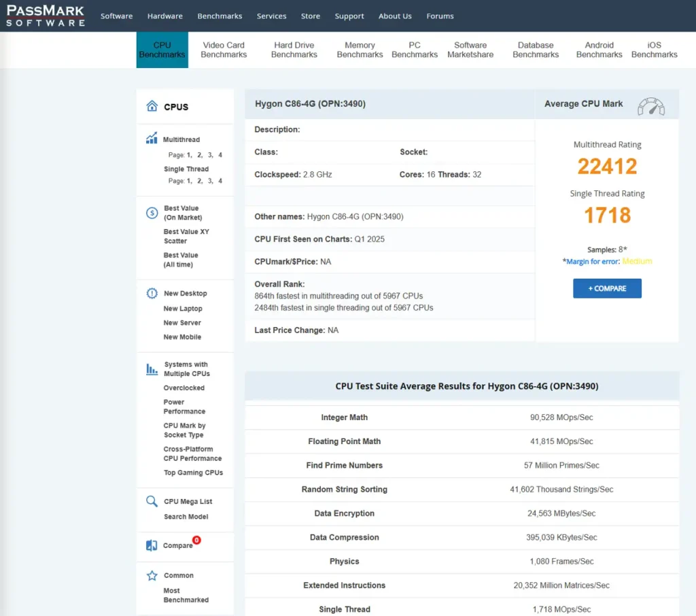Click the red Compare count badge
Image resolution: width=696 pixels, height=616 pixels.
click(196, 540)
